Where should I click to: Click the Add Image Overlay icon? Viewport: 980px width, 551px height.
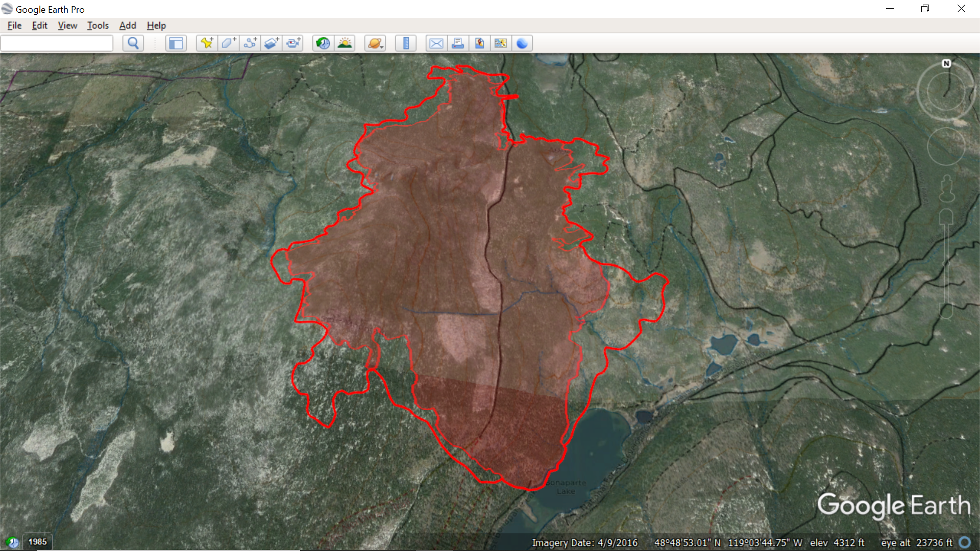tap(272, 43)
